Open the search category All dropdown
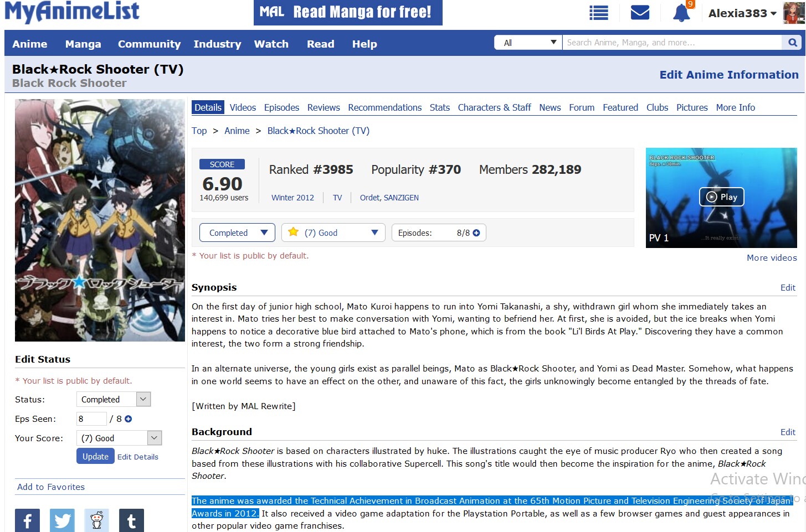The width and height of the screenshot is (806, 532). [528, 43]
